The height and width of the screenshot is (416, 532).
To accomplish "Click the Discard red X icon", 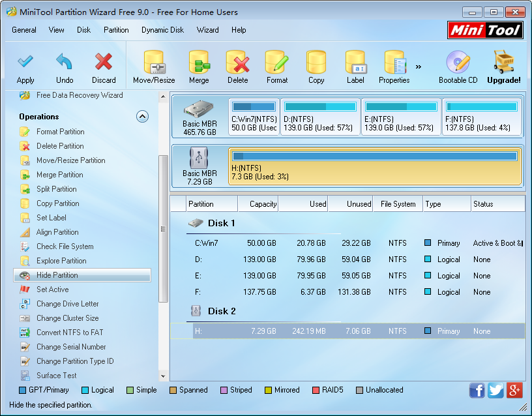I will click(x=104, y=61).
